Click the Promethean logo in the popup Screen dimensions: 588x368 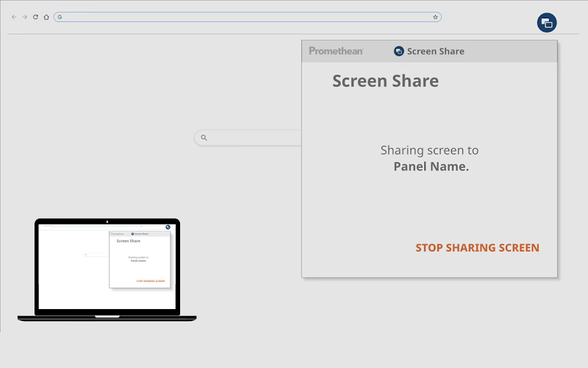(x=336, y=52)
